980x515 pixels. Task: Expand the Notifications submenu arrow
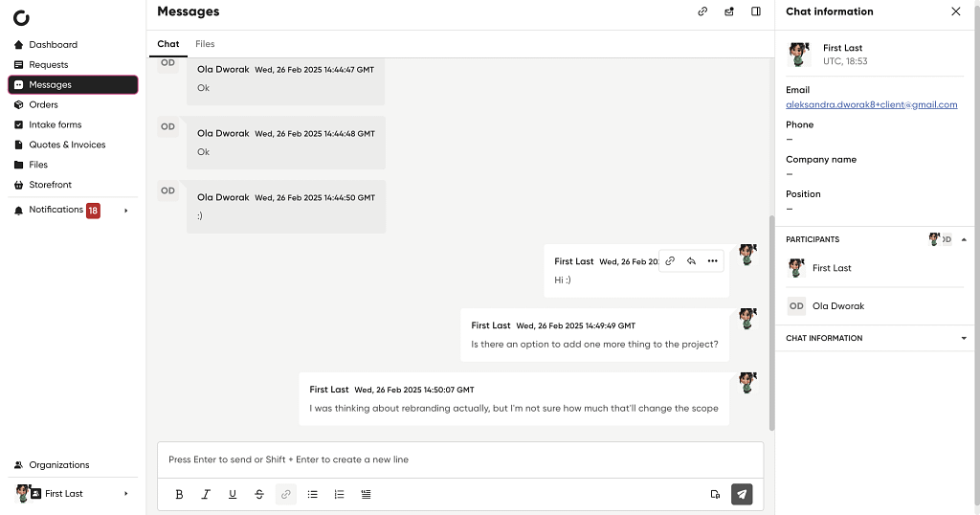coord(126,211)
